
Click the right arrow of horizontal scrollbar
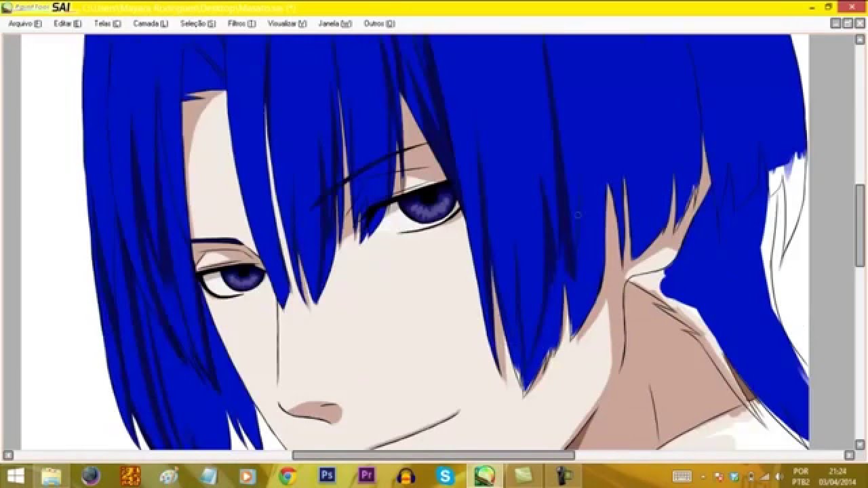849,455
